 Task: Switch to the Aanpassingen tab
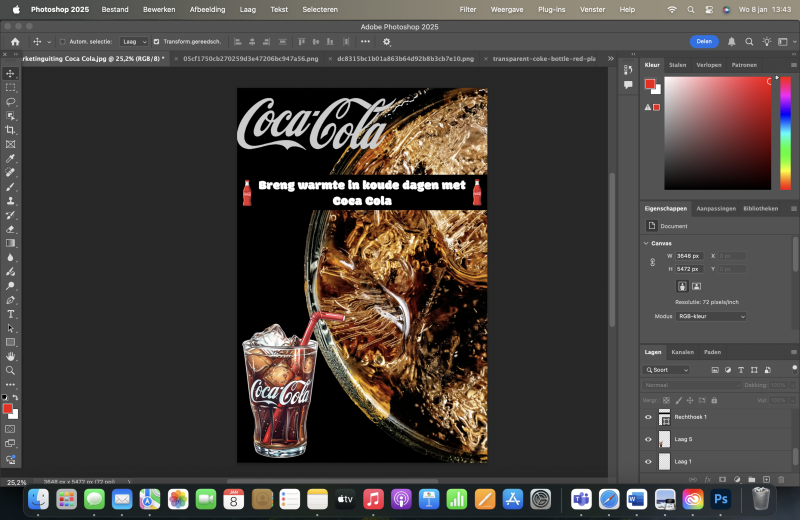(x=716, y=209)
